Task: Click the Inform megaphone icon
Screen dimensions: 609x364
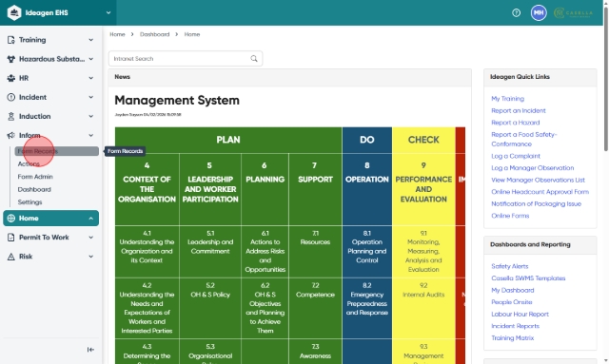Action: [x=10, y=135]
